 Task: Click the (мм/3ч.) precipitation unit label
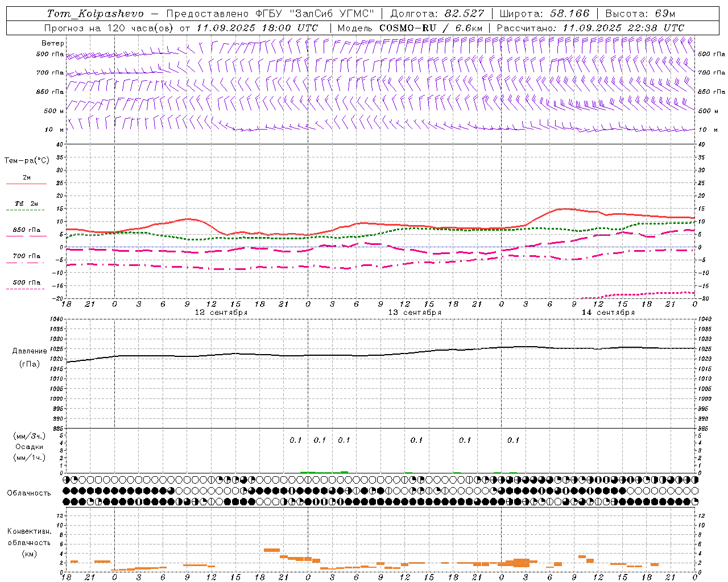click(30, 436)
